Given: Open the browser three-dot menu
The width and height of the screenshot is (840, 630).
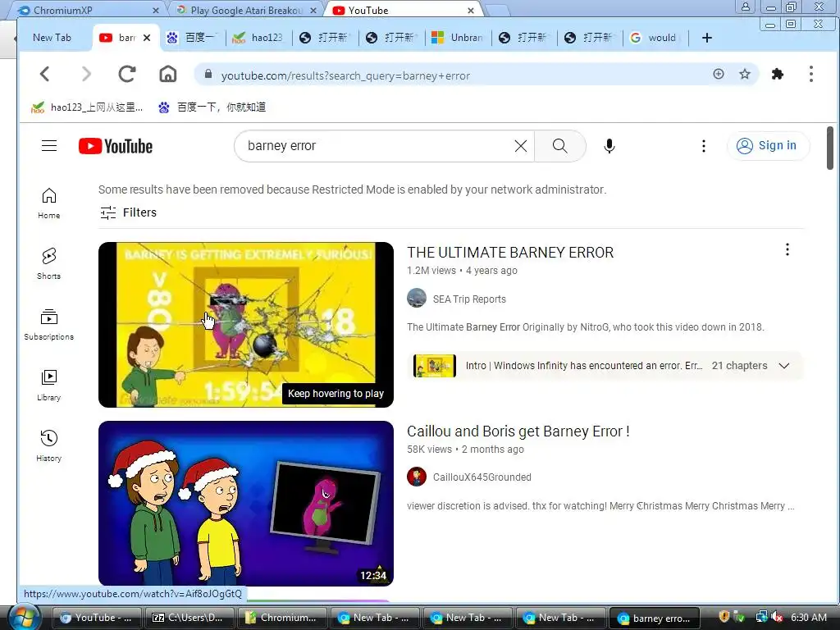Looking at the screenshot, I should tap(811, 74).
